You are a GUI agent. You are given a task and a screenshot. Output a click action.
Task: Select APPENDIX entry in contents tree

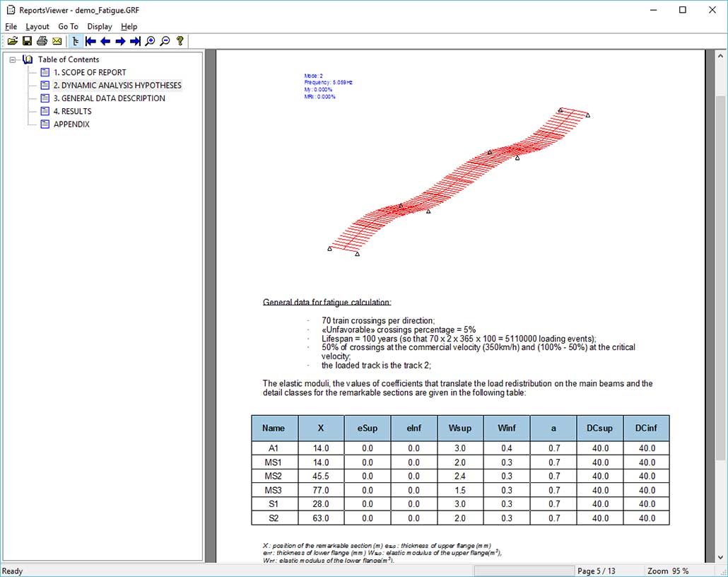pyautogui.click(x=71, y=124)
